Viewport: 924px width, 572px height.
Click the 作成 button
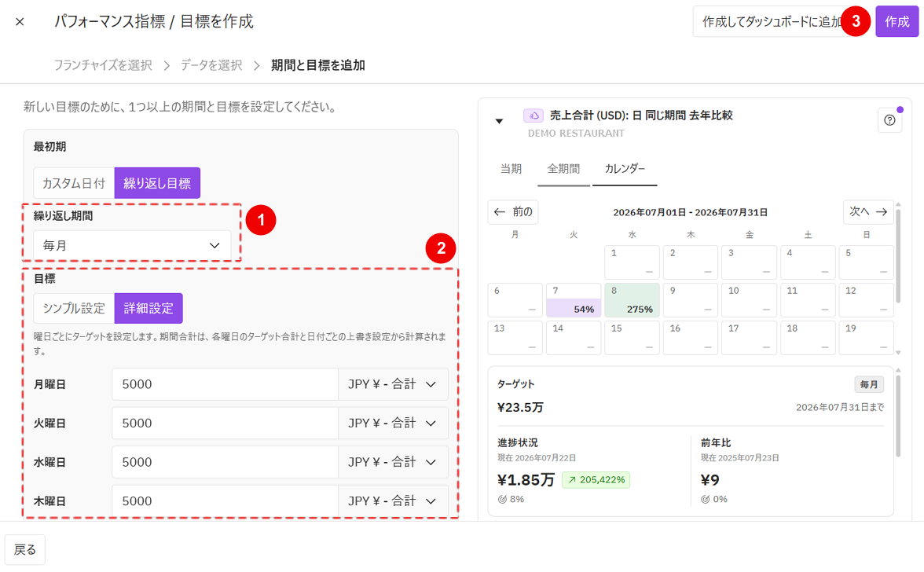(897, 22)
